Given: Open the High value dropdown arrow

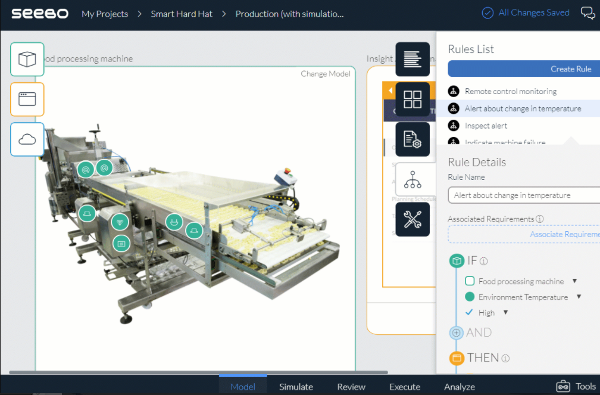Looking at the screenshot, I should pyautogui.click(x=505, y=312).
